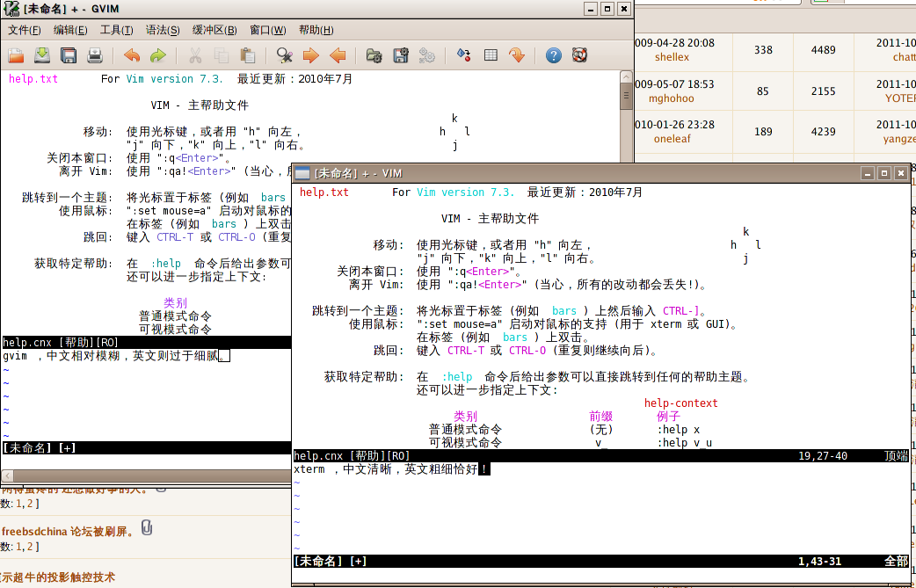Open Find and Replace from the toolbar

pyautogui.click(x=285, y=55)
